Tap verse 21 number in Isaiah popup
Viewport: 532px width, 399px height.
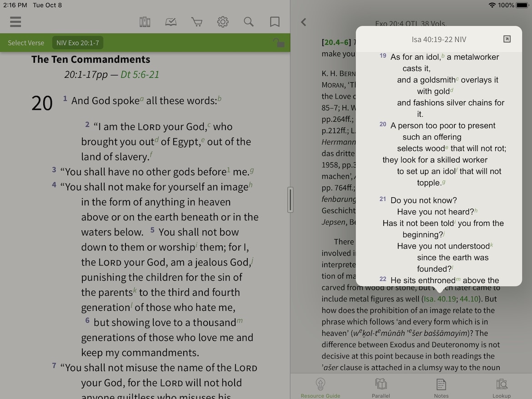pos(383,199)
